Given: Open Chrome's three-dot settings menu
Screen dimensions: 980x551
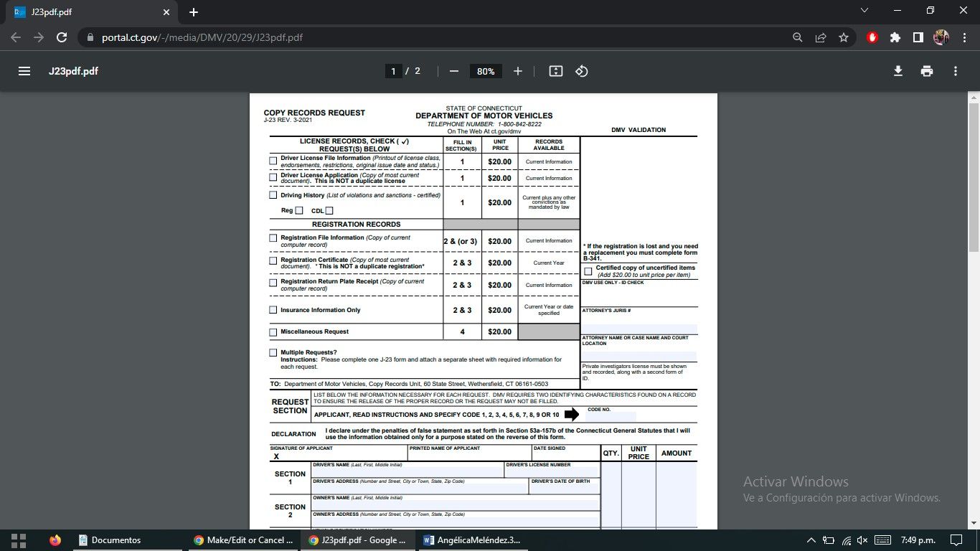Looking at the screenshot, I should point(963,37).
